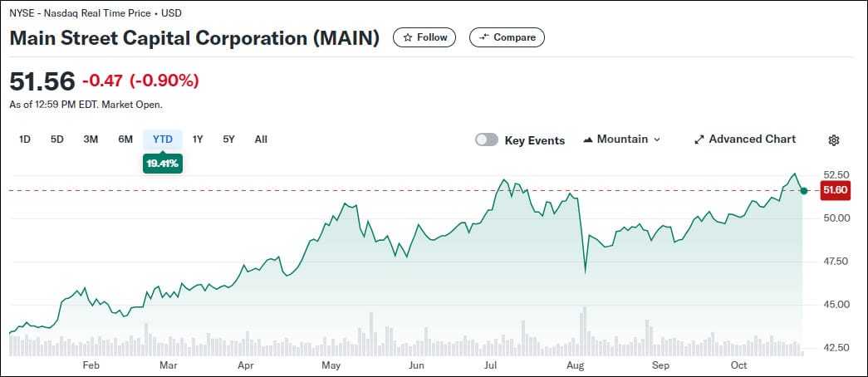This screenshot has height=377, width=868.
Task: Click the Aug label on x-axis
Action: (x=576, y=365)
